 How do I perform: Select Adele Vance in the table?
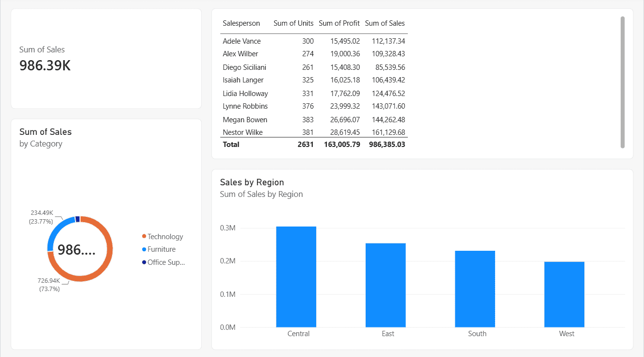coord(241,41)
